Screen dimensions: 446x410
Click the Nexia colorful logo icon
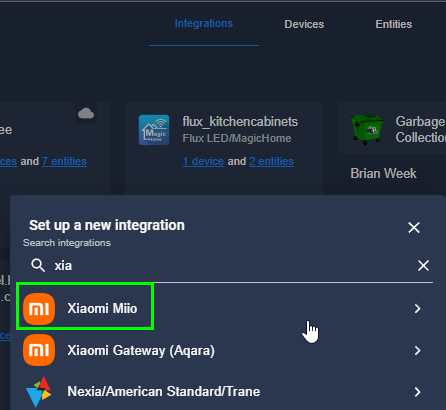(x=39, y=392)
